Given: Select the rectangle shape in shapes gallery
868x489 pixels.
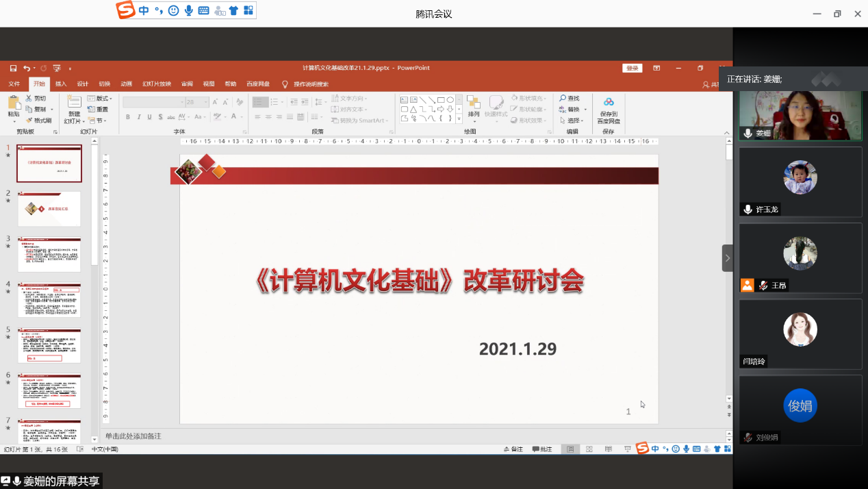Looking at the screenshot, I should click(442, 100).
